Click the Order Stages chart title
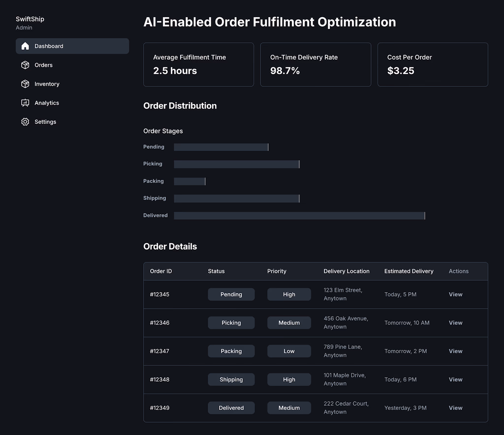This screenshot has width=504, height=435. [x=163, y=131]
